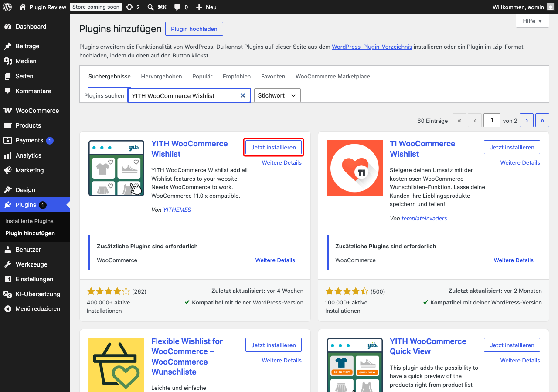Open Weitere Details under Quick View install button

(520, 360)
